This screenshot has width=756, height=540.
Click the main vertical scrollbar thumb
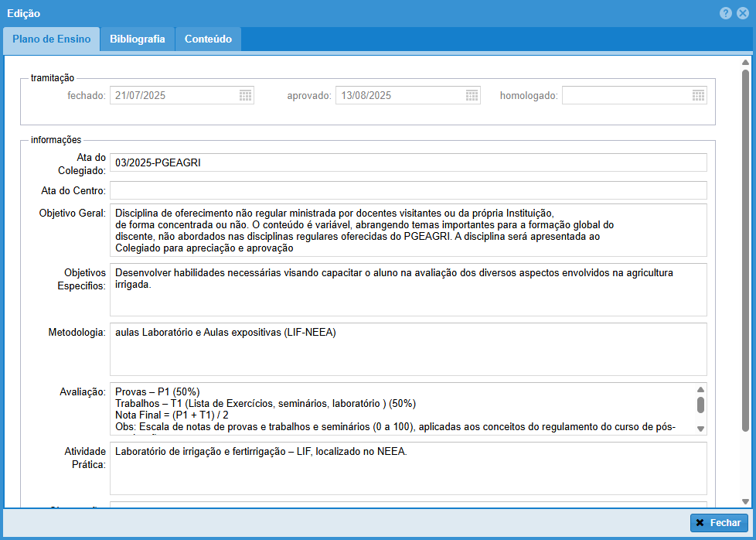(x=745, y=248)
